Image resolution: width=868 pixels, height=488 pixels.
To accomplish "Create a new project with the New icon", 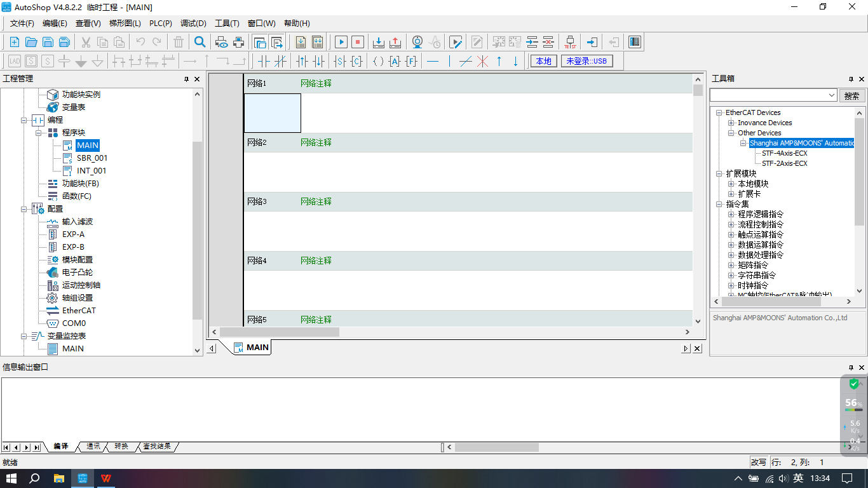I will 14,42.
